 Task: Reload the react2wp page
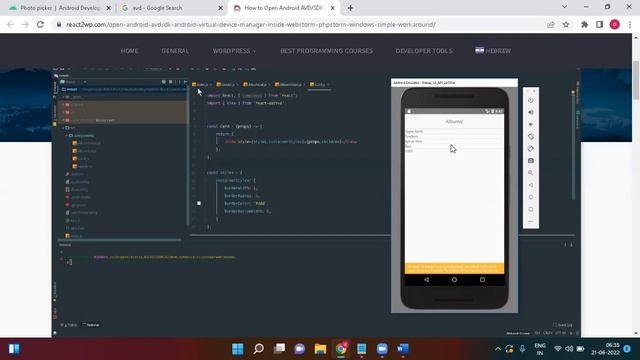40,24
